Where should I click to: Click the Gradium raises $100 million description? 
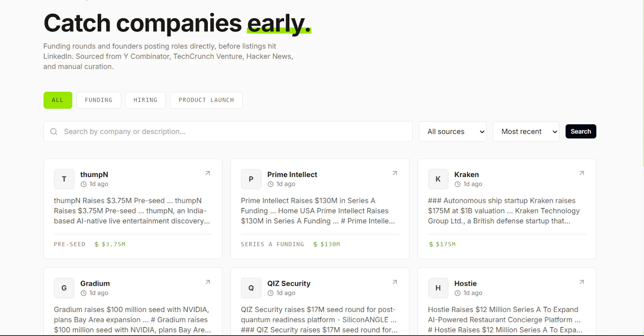point(132,320)
